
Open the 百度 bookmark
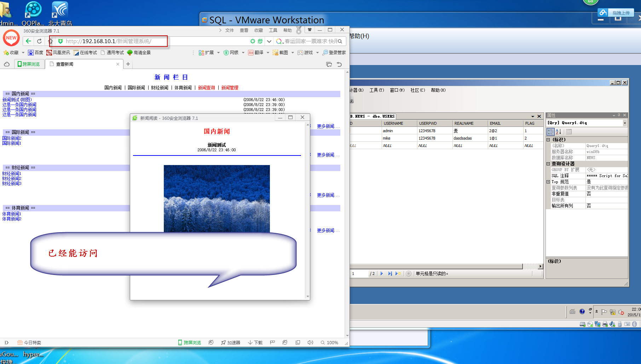click(36, 53)
